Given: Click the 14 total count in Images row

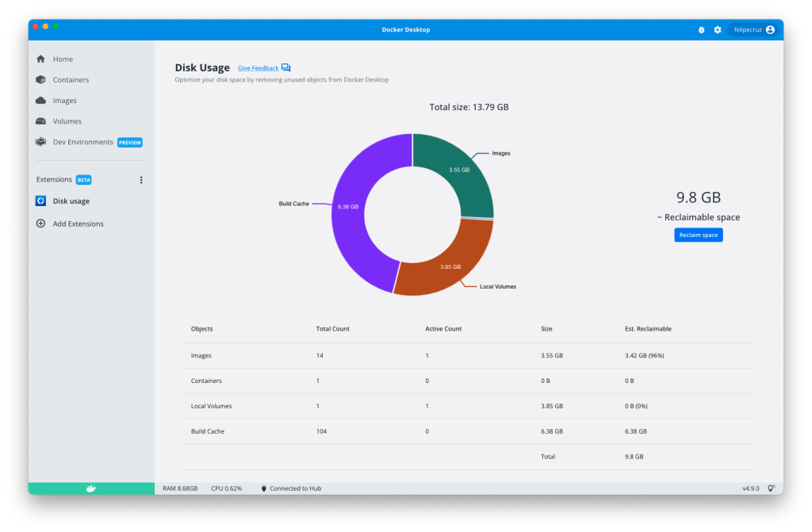Looking at the screenshot, I should point(320,356).
